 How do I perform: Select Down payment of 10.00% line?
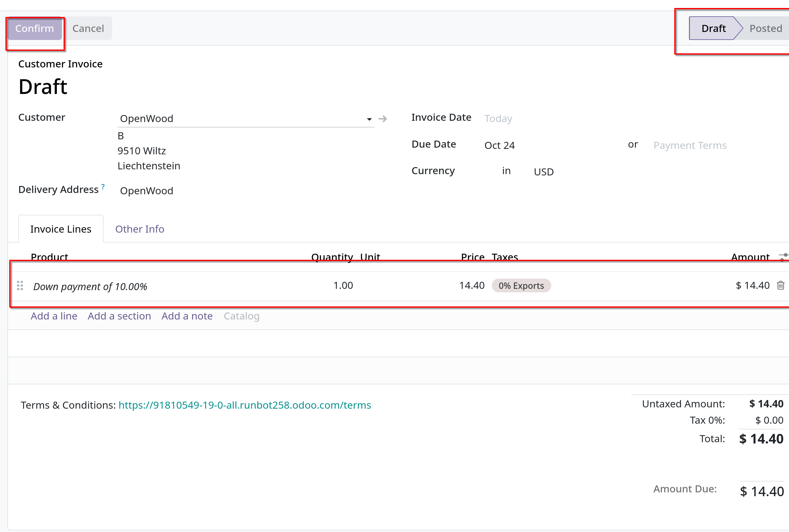pyautogui.click(x=90, y=287)
